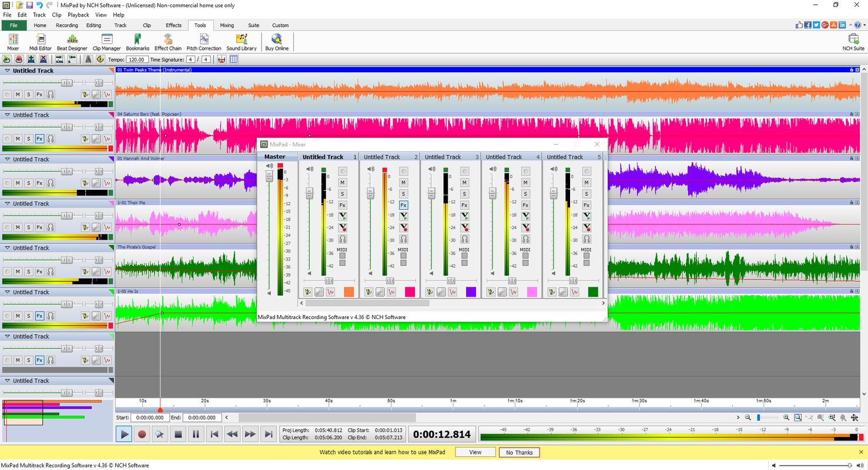Open the Sound Library

(x=242, y=42)
